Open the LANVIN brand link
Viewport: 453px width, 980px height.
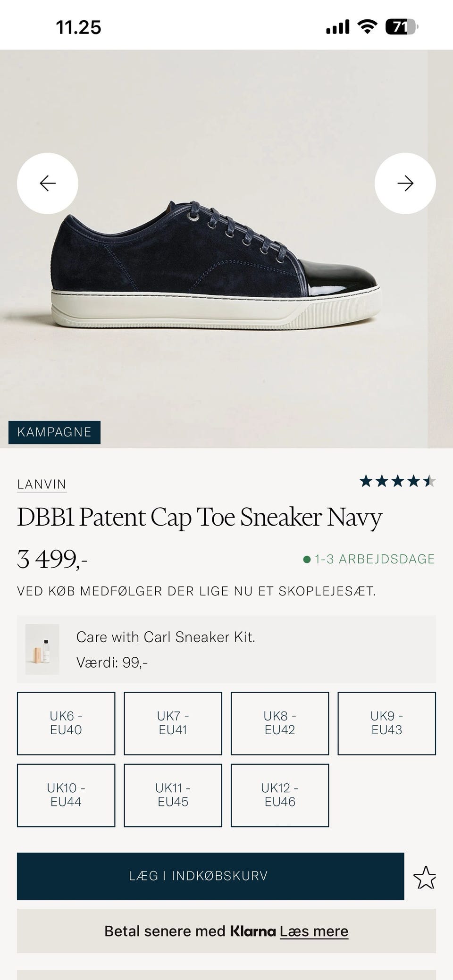pos(42,485)
